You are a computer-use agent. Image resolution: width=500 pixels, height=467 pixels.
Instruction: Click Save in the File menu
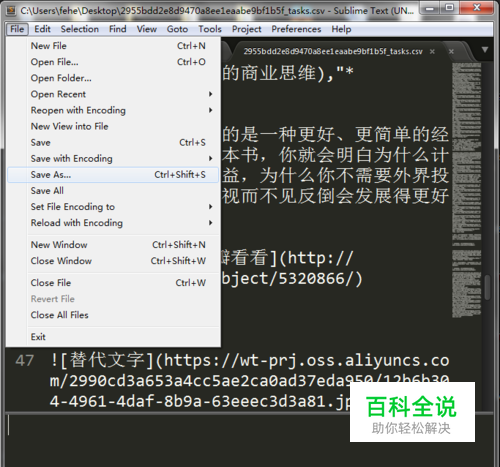pos(113,143)
